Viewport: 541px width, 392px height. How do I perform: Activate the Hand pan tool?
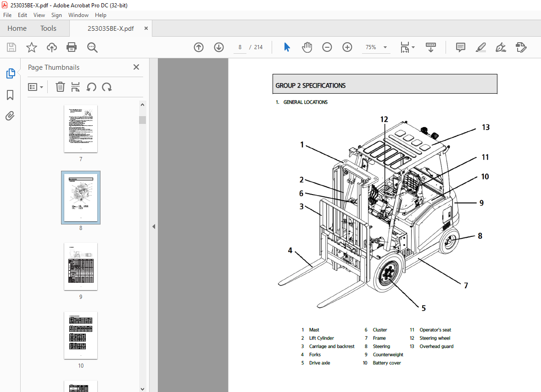[307, 47]
